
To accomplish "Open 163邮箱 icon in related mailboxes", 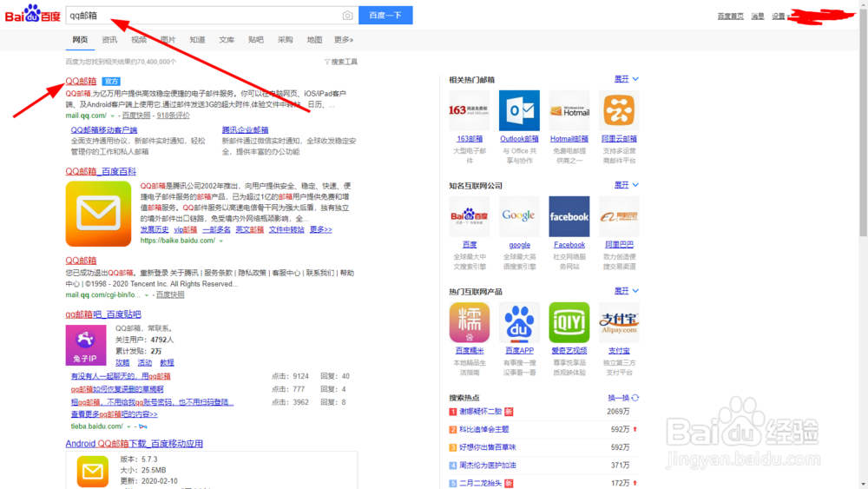I will 469,110.
